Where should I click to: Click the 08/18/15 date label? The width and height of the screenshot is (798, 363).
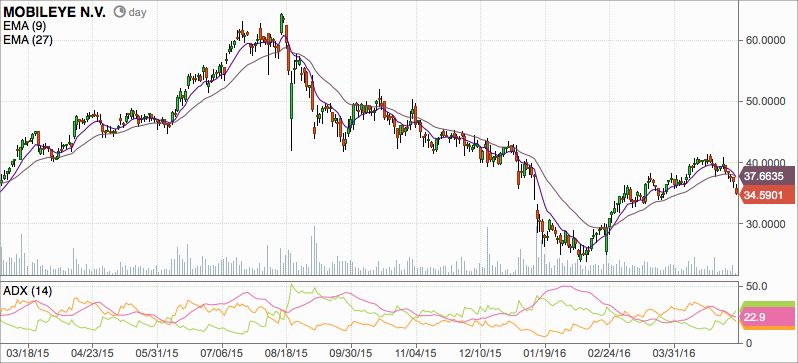click(x=287, y=352)
